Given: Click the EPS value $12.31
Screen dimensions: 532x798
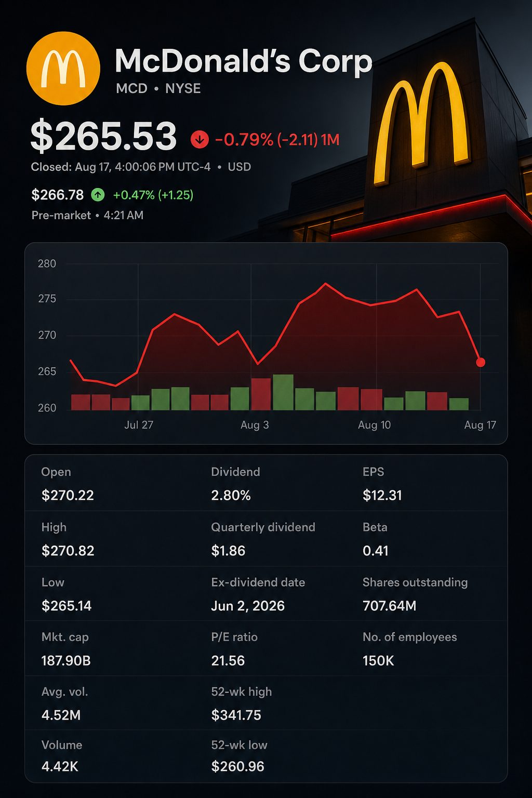Looking at the screenshot, I should pyautogui.click(x=382, y=495).
